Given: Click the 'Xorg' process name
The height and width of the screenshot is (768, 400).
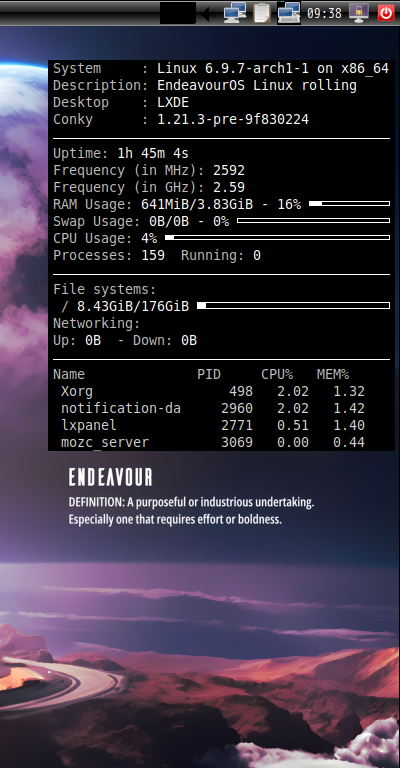Looking at the screenshot, I should 77,391.
